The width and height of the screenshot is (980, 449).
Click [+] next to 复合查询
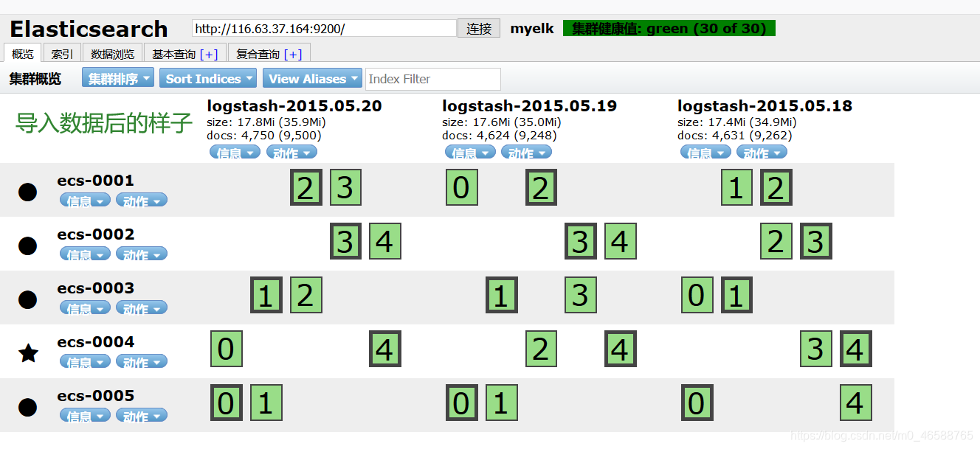(x=293, y=55)
